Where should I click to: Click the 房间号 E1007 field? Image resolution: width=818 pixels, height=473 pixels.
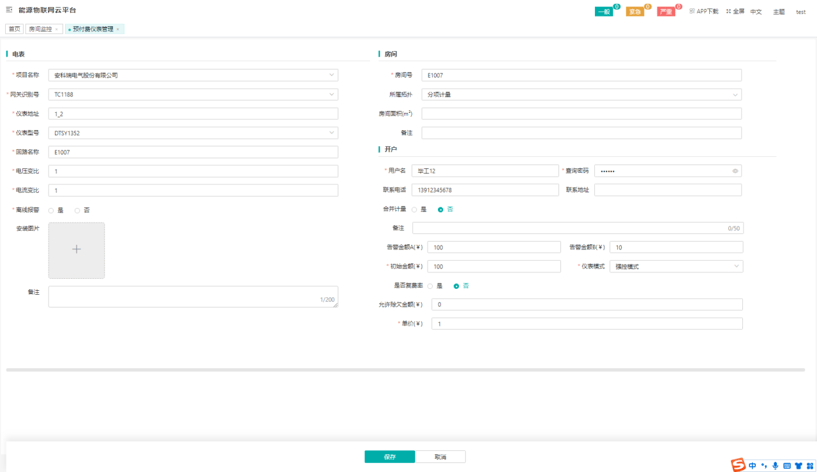(x=581, y=75)
